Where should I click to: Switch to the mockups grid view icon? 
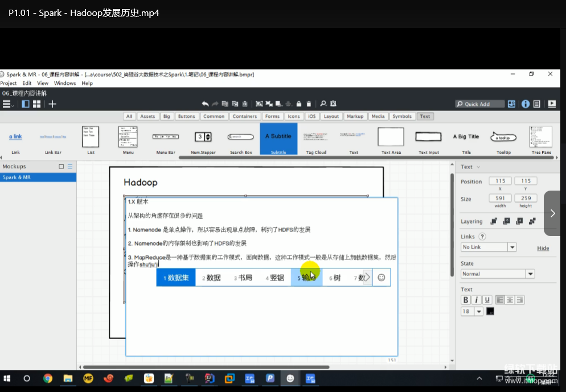click(36, 104)
